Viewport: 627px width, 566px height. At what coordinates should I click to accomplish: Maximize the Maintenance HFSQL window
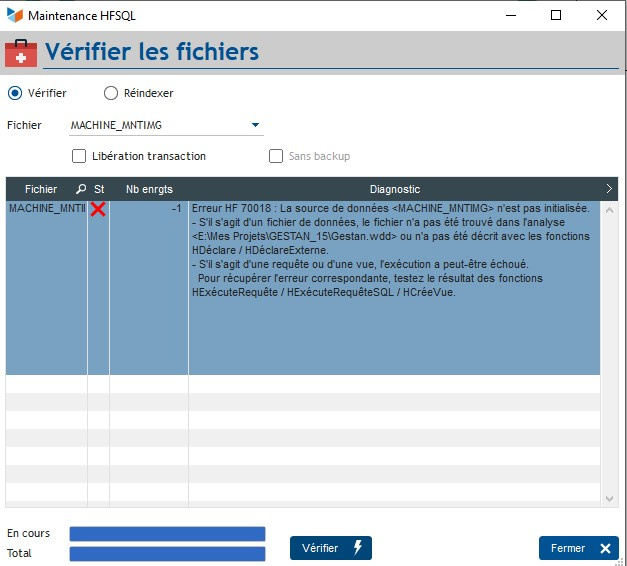556,15
